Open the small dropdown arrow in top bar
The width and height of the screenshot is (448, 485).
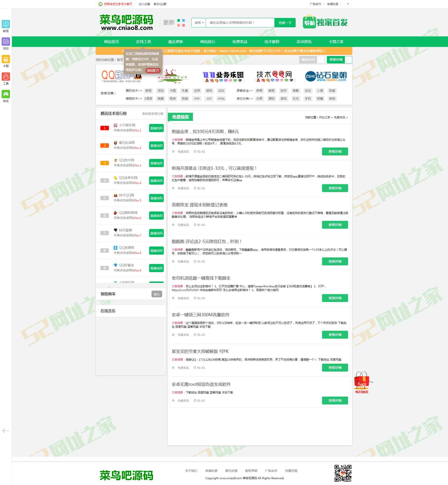[x=348, y=4]
